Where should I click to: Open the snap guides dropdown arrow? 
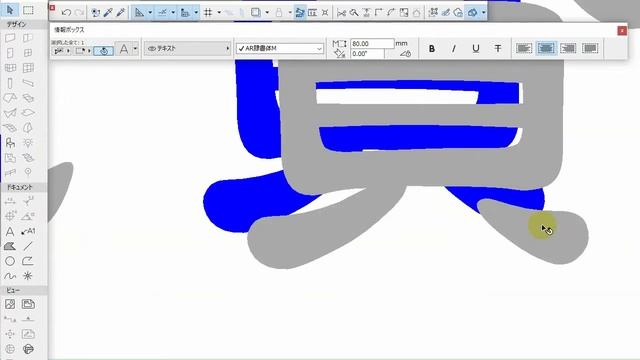173,13
